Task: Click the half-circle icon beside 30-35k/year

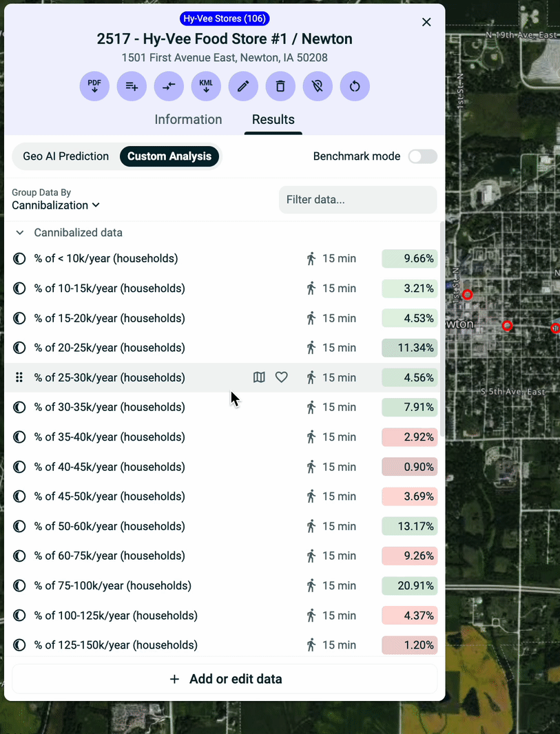Action: tap(19, 407)
